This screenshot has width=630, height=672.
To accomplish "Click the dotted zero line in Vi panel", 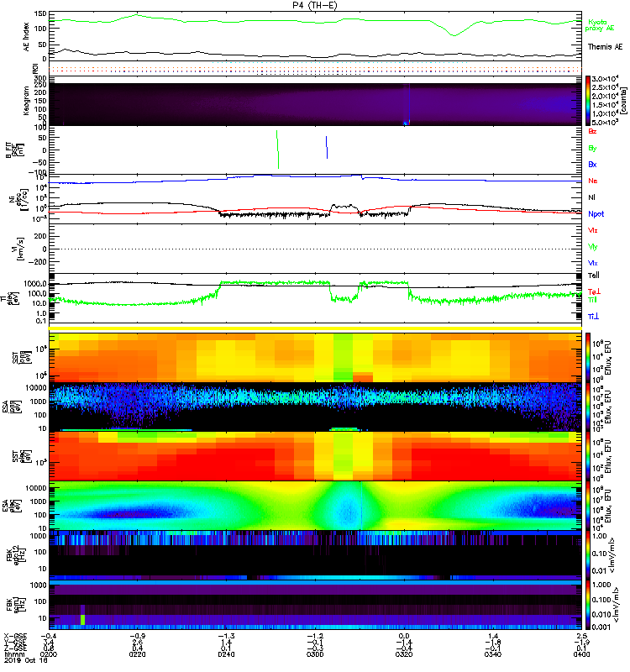I will coord(315,249).
